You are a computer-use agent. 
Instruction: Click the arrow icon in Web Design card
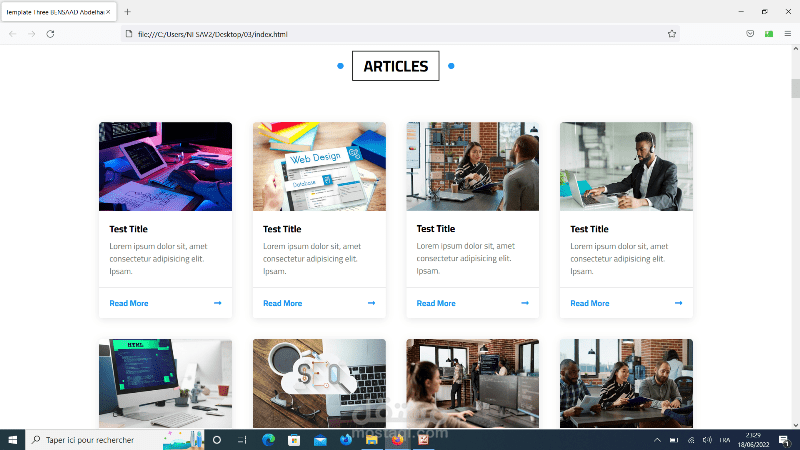(371, 303)
